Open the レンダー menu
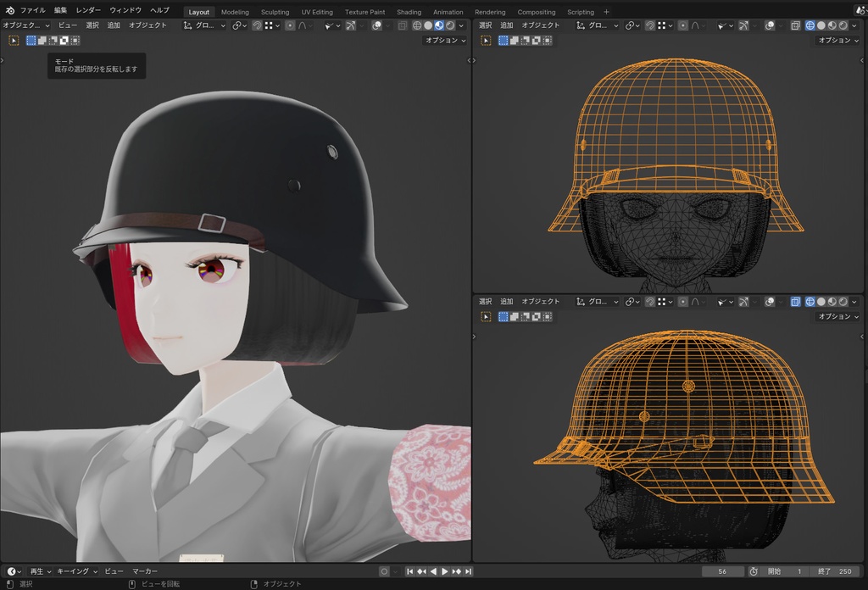This screenshot has height=590, width=868. (88, 10)
